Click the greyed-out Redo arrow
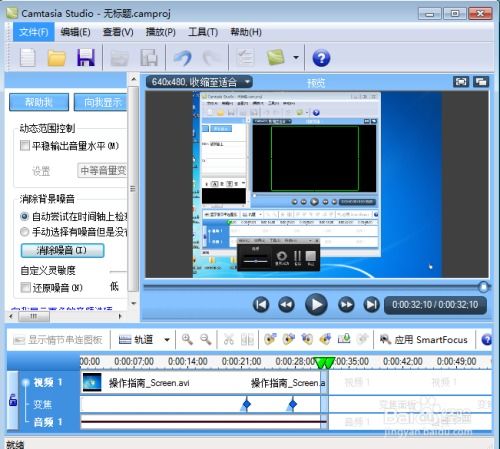Screen dimensions: 500x449 coord(211,58)
